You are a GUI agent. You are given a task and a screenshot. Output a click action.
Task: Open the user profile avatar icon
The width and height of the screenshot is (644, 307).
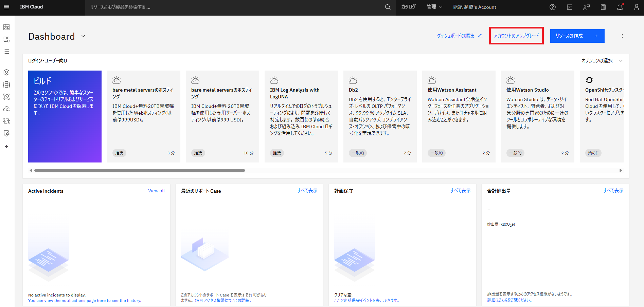(x=636, y=7)
